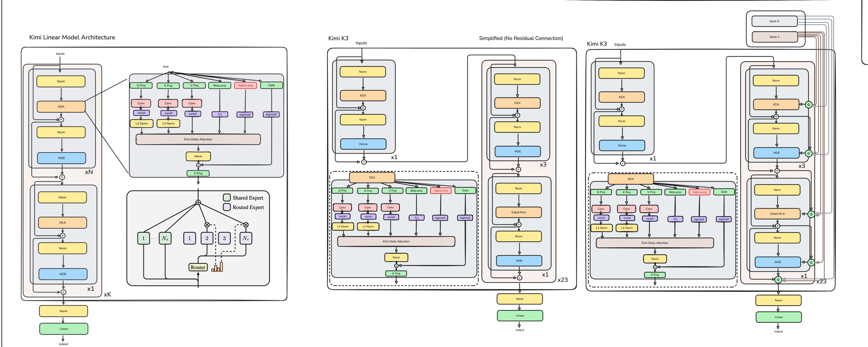The height and width of the screenshot is (347, 868).
Task: Select KDA header box of simplified Kimi K3 detail
Action: click(372, 178)
